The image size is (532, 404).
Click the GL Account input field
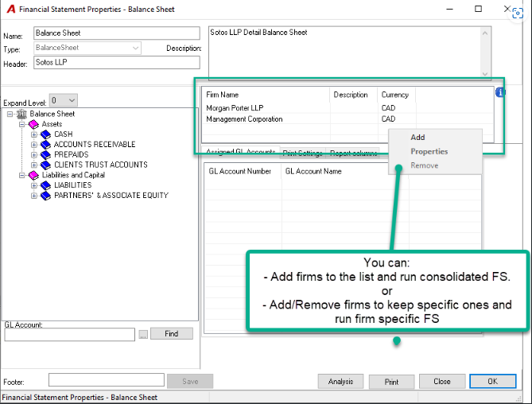(69, 335)
